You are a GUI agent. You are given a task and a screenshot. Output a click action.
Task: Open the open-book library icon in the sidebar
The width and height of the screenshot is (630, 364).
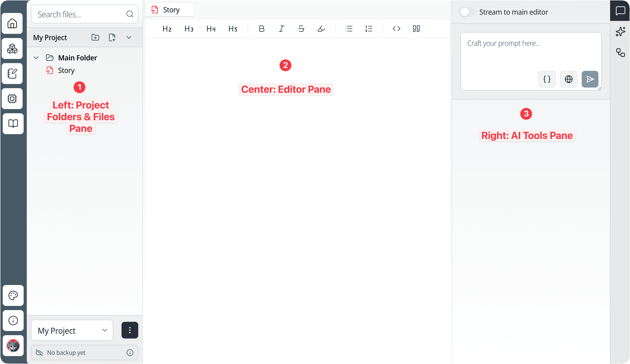pos(13,123)
